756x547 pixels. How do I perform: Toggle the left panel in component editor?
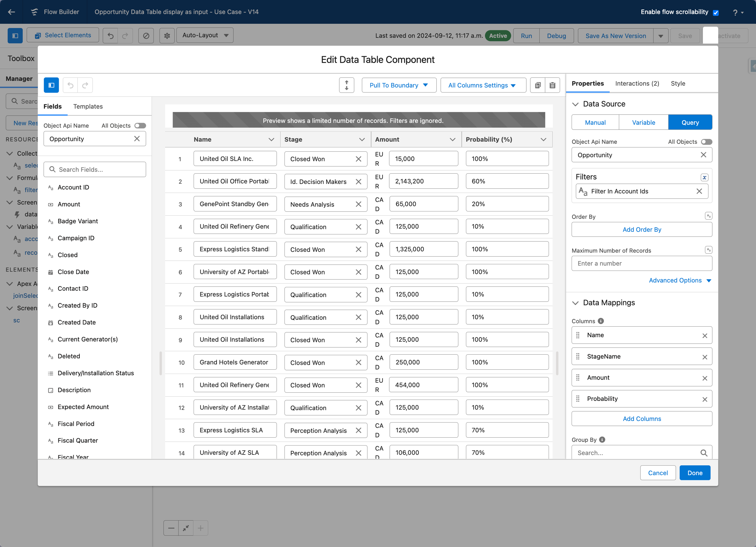pos(51,85)
